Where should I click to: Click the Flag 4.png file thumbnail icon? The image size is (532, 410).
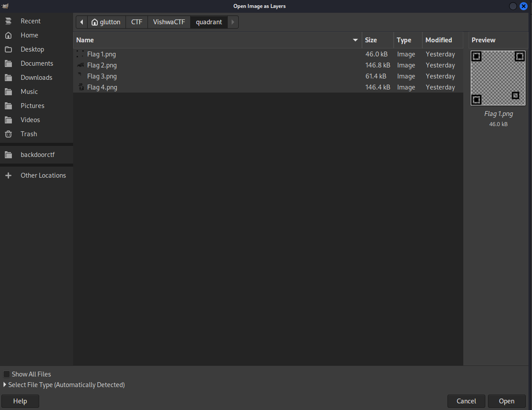pyautogui.click(x=80, y=87)
